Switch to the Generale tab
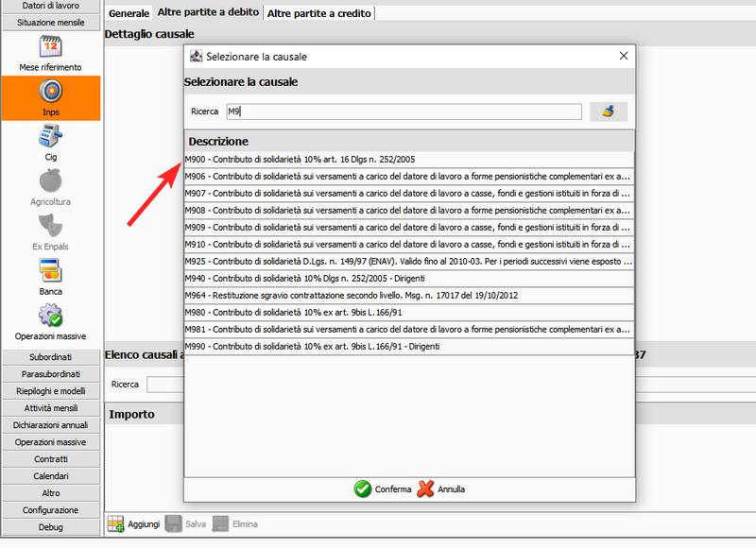756x548 pixels. pos(128,13)
